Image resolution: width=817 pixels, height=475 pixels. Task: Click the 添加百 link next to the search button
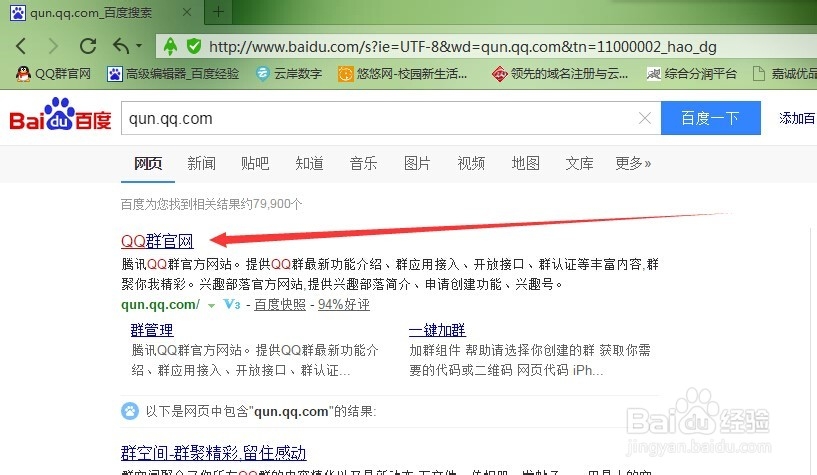tap(797, 118)
